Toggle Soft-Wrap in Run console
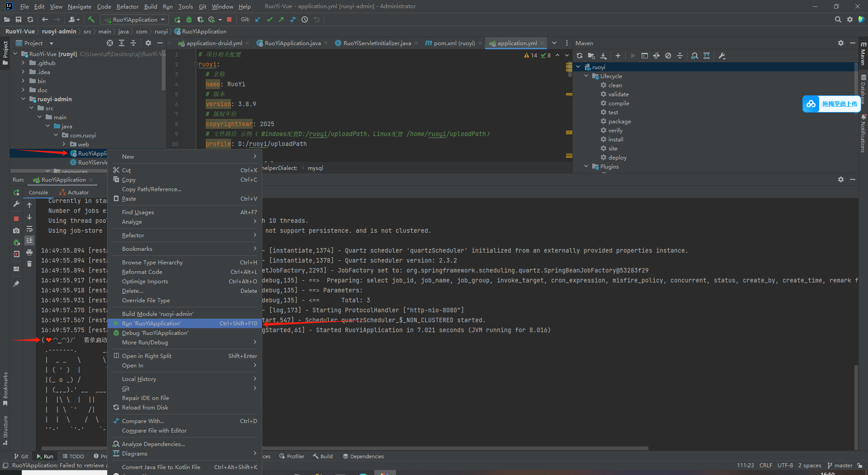The width and height of the screenshot is (868, 475). click(x=29, y=229)
